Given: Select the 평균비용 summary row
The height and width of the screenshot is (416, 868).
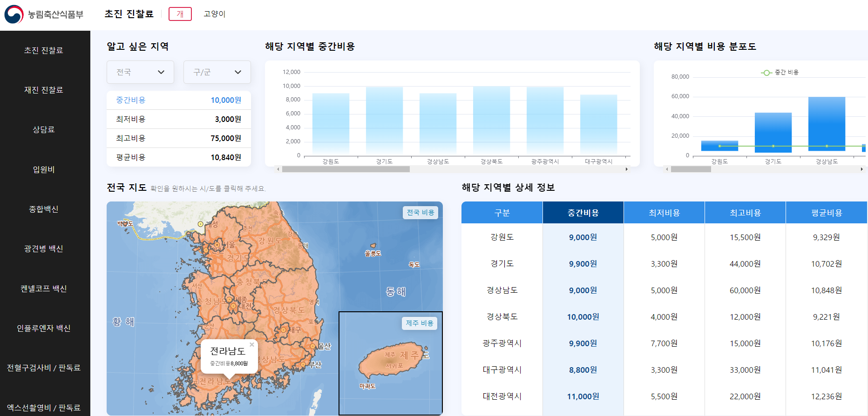Looking at the screenshot, I should coord(179,157).
